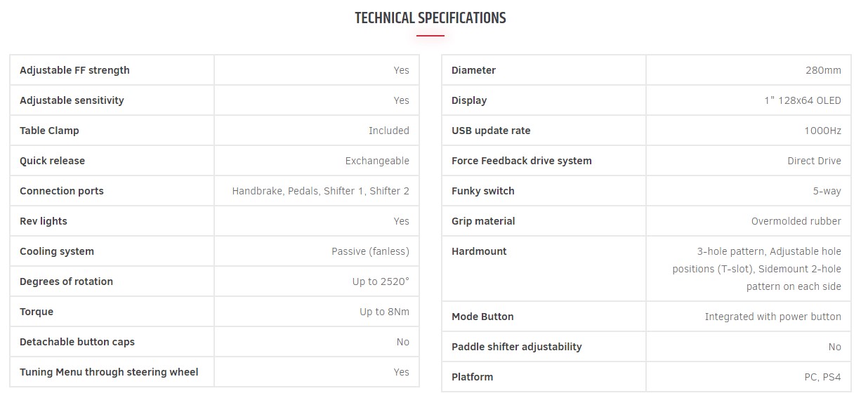This screenshot has width=868, height=398.
Task: Select the Overmolded rubber grip value
Action: (x=796, y=221)
